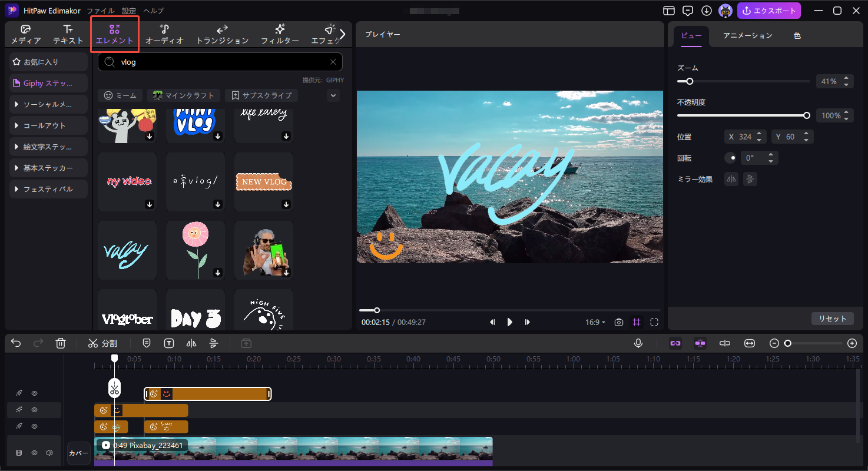Open the layout icon in title bar
868x471 pixels.
point(668,11)
